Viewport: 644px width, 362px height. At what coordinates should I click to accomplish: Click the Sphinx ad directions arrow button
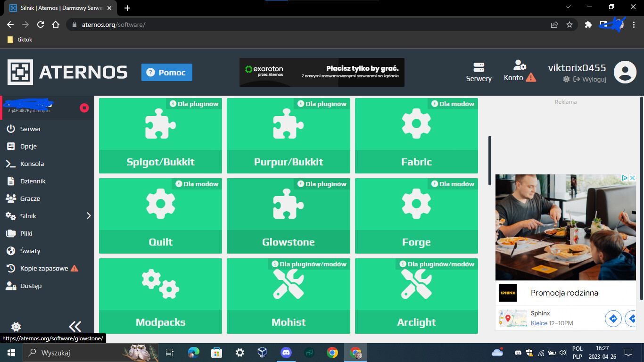613,319
